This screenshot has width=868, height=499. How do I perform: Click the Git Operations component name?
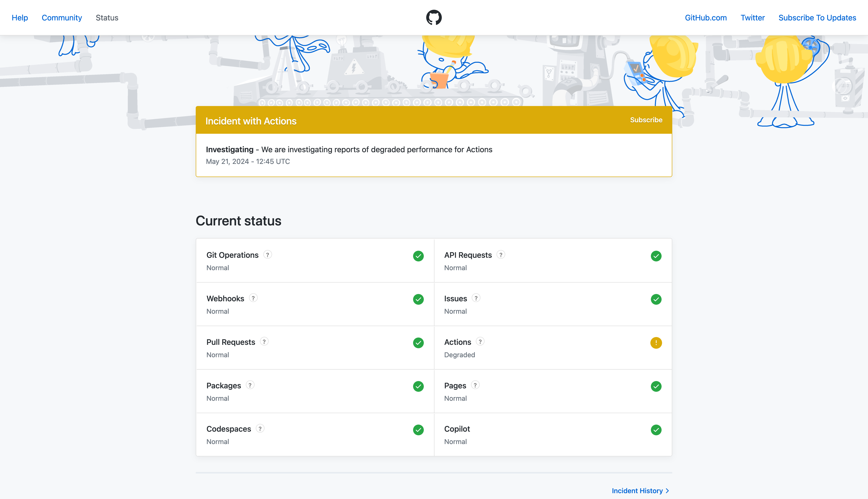232,255
